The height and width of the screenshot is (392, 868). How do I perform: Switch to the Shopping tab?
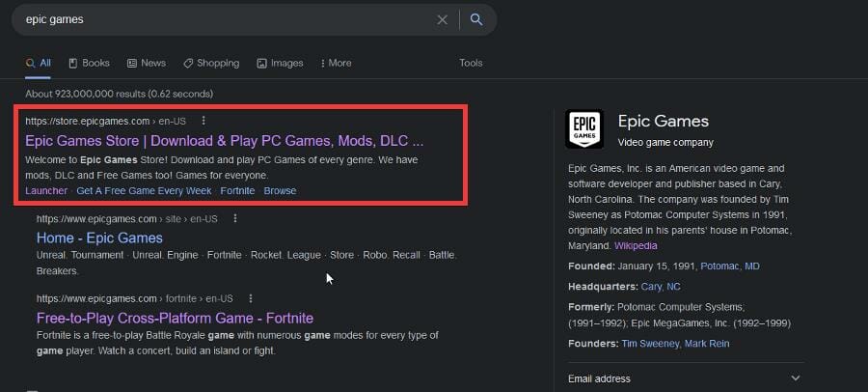[x=211, y=63]
